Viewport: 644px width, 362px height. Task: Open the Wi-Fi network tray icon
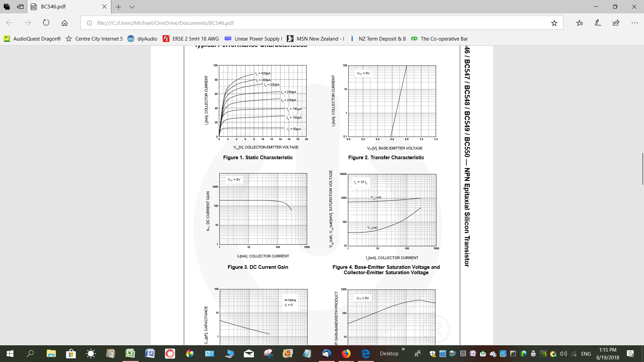click(x=574, y=354)
